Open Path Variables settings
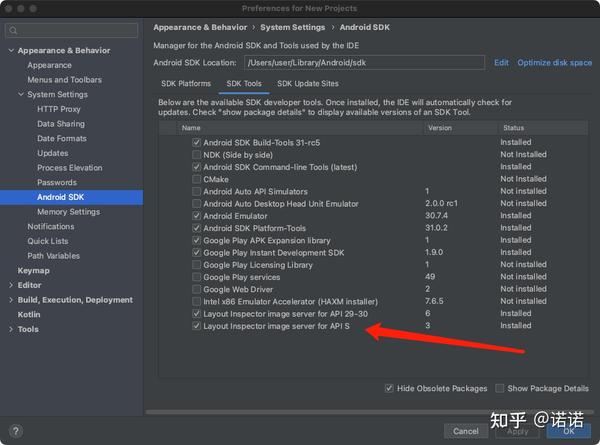Viewport: 600px width, 445px height. pyautogui.click(x=54, y=256)
